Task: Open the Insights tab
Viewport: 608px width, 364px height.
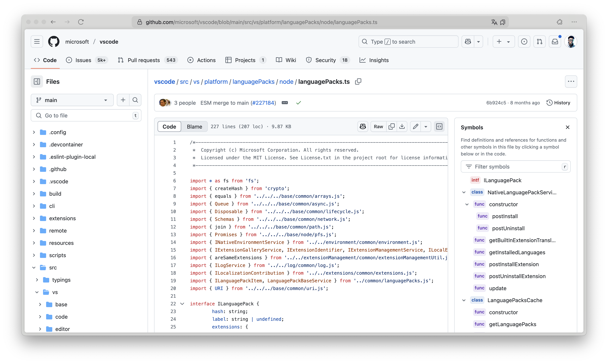Action: click(x=374, y=60)
